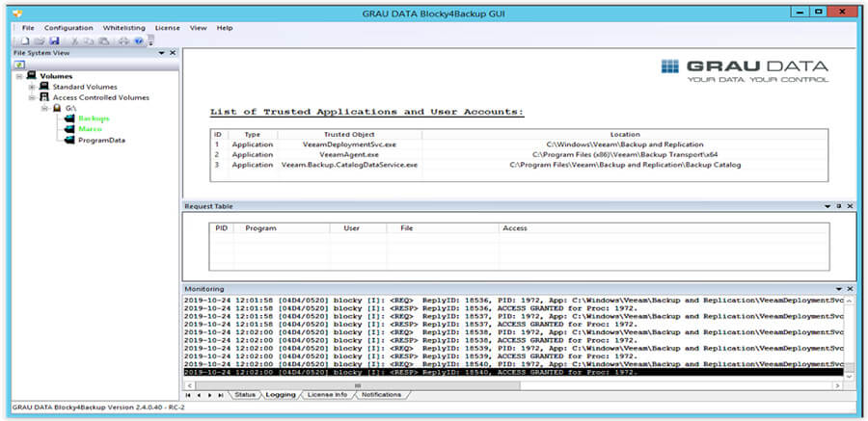Viewport: 868px width, 421px height.
Task: Open the Request Table panel dropdown arrow
Action: (x=827, y=206)
